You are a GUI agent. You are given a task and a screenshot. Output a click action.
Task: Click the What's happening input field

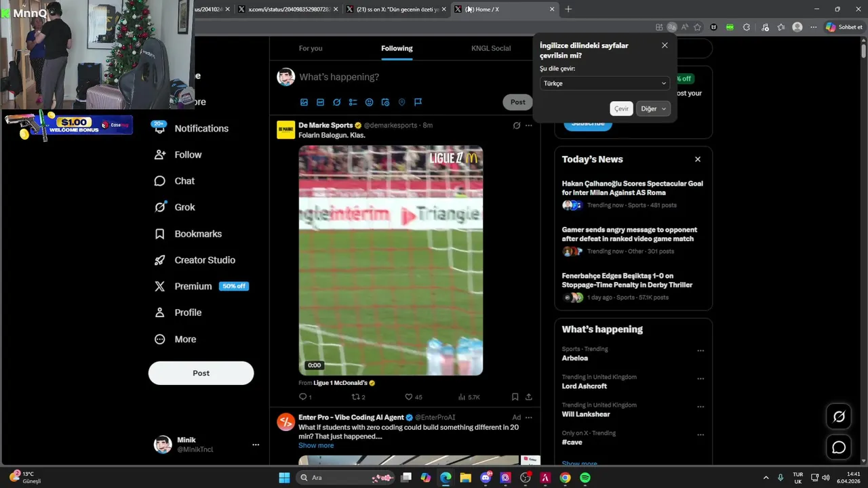(x=414, y=77)
